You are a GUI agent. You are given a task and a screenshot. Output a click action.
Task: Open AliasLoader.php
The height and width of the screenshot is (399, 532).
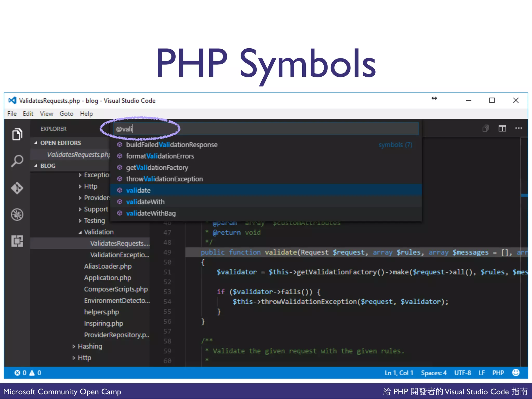point(108,266)
